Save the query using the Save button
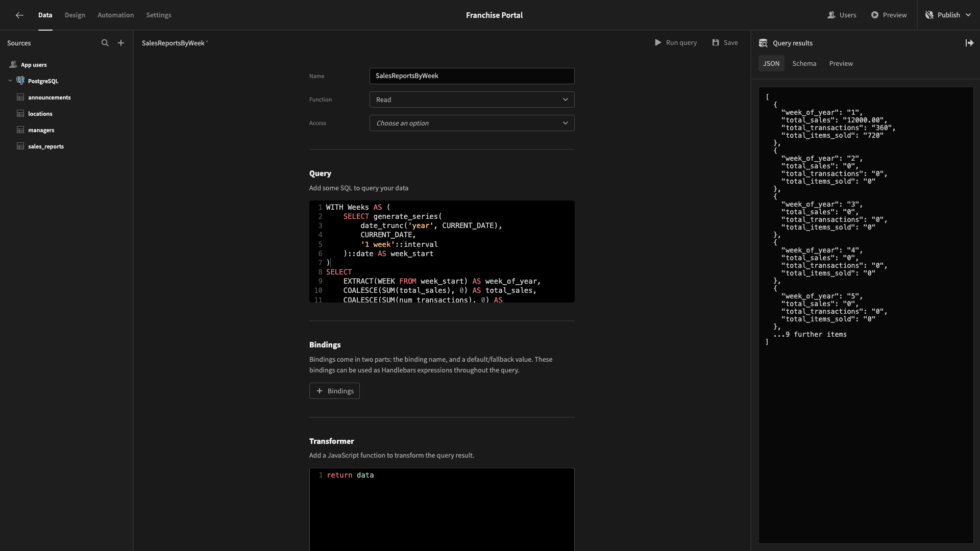 point(725,43)
